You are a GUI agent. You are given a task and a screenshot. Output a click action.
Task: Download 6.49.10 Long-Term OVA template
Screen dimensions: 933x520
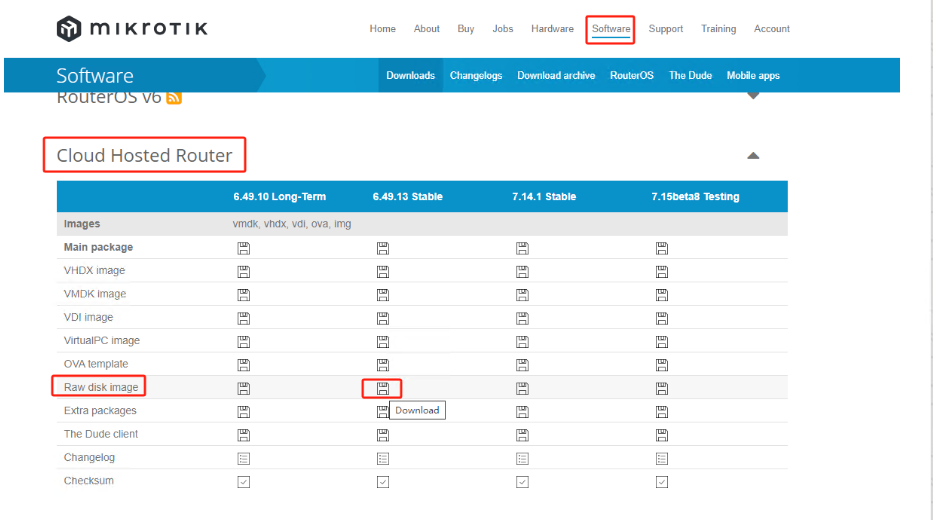tap(243, 365)
